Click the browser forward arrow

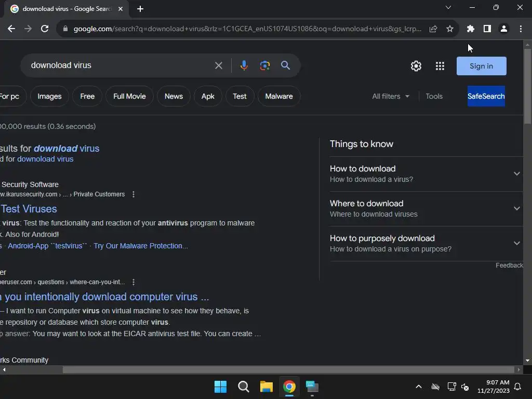[x=28, y=29]
